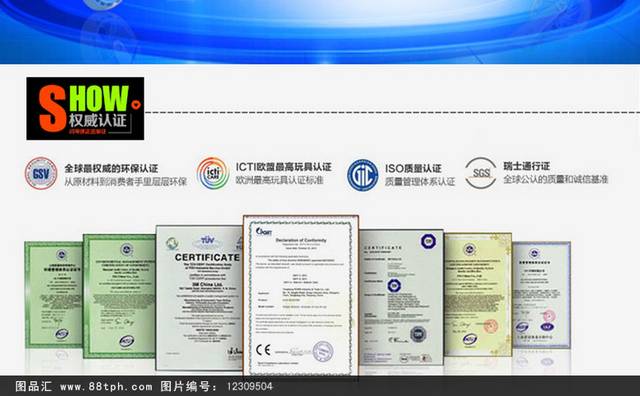Image resolution: width=640 pixels, height=396 pixels.
Task: Click the red heart icon beside SHOW
Action: [x=136, y=105]
